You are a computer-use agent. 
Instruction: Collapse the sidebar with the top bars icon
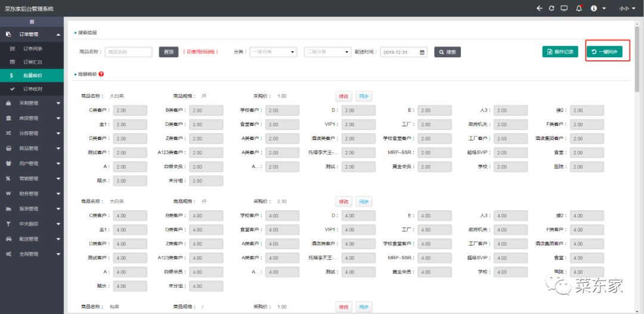coord(32,21)
